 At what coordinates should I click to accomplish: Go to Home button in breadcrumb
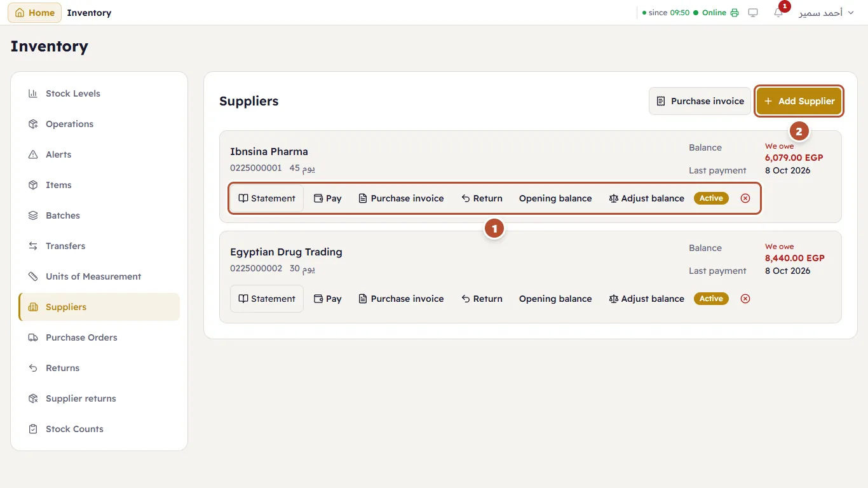pos(34,13)
